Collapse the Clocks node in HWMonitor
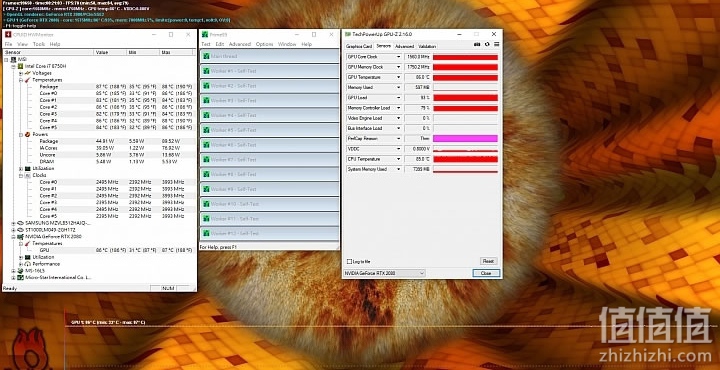The width and height of the screenshot is (720, 370). click(21, 175)
